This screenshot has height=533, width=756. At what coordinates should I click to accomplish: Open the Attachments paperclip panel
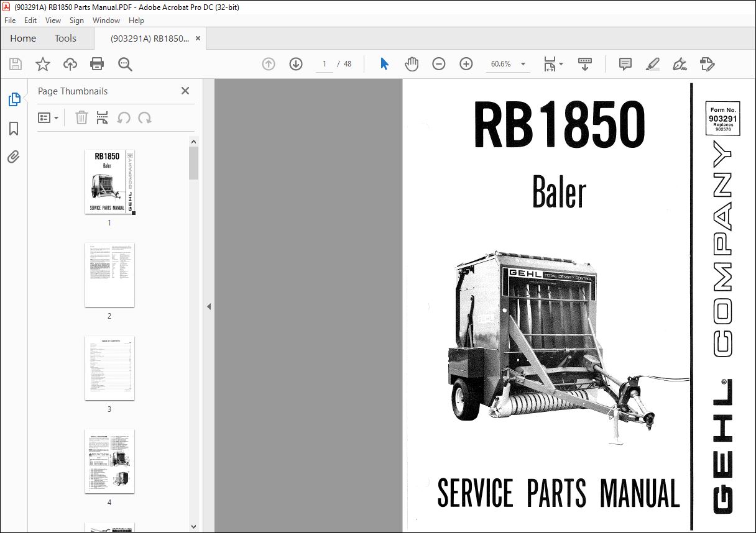(x=14, y=157)
